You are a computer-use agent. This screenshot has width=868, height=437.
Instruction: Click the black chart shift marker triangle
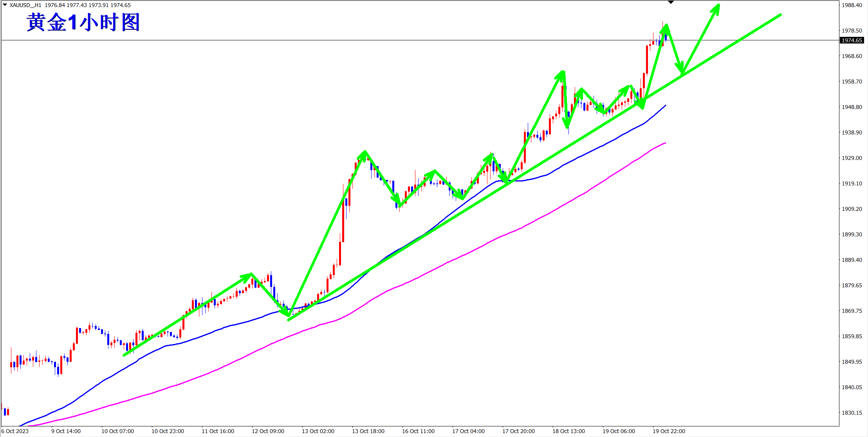click(671, 2)
